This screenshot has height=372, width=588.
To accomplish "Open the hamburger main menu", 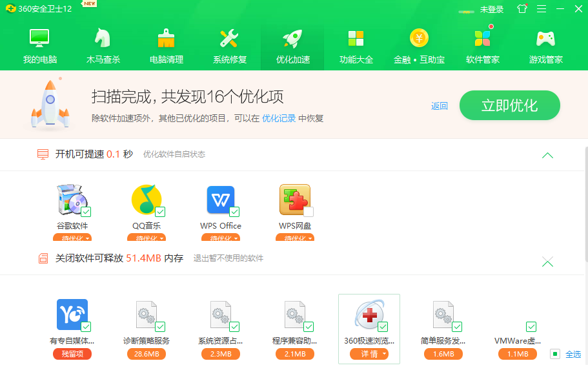I will pyautogui.click(x=541, y=9).
